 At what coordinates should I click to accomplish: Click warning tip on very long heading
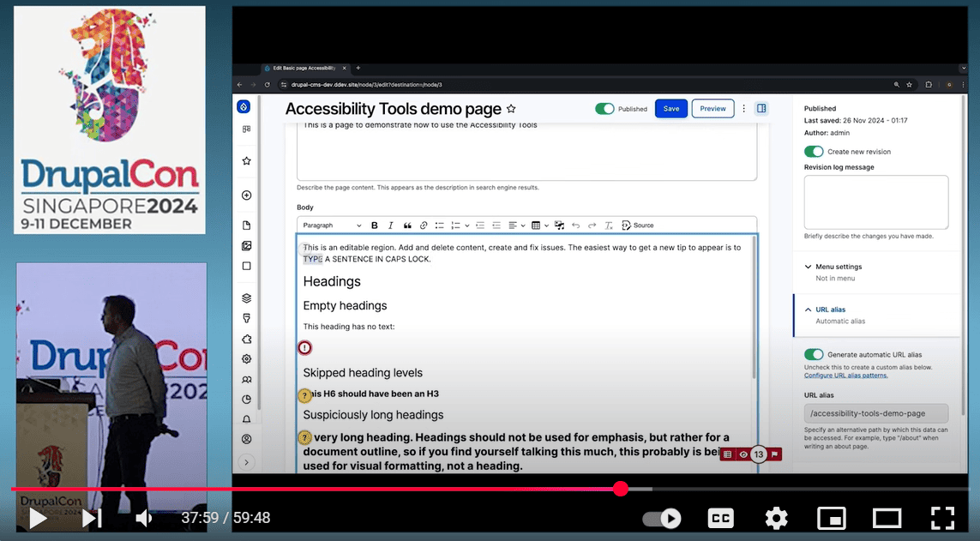pyautogui.click(x=304, y=438)
